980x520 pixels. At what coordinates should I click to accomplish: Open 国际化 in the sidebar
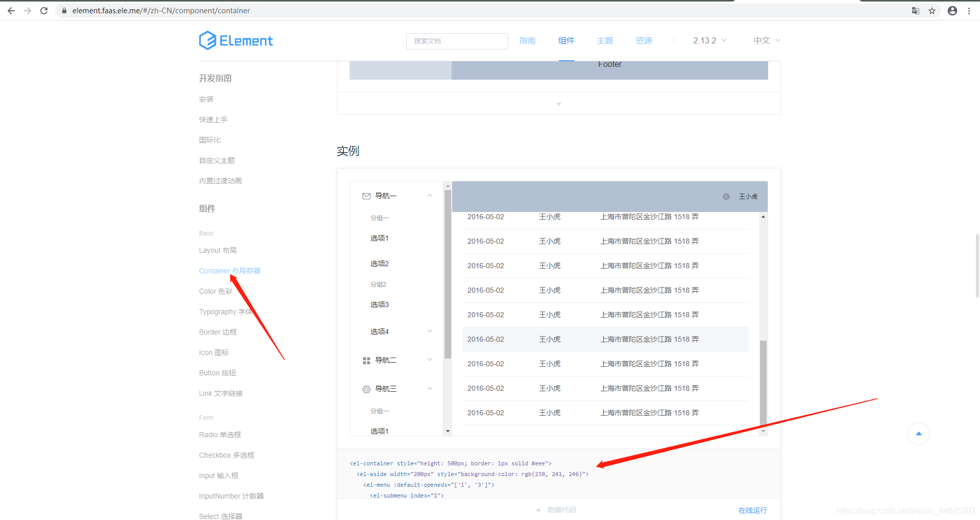click(x=210, y=140)
